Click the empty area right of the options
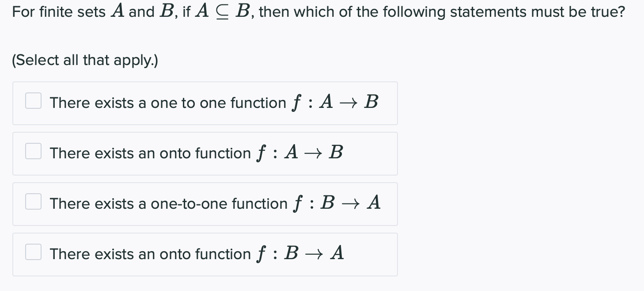 pos(508,177)
